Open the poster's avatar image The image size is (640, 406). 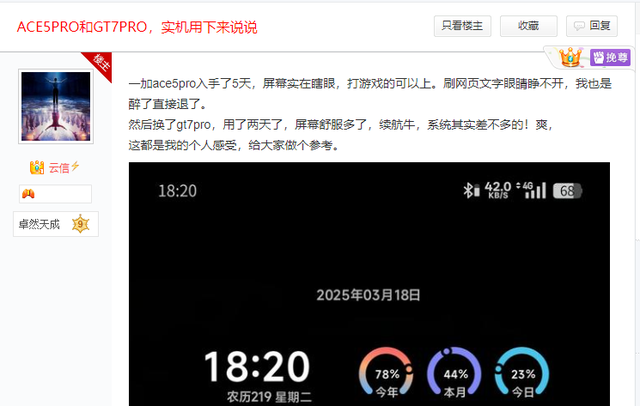click(x=56, y=106)
